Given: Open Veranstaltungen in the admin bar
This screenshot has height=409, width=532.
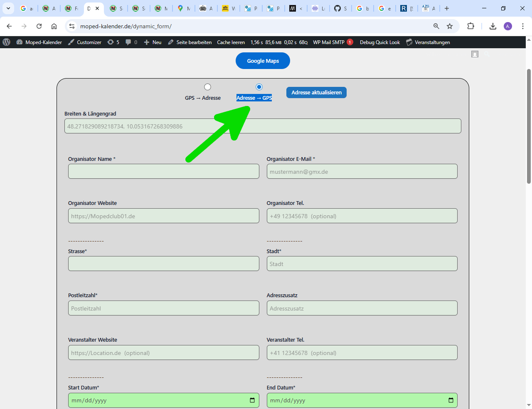Looking at the screenshot, I should click(x=428, y=42).
